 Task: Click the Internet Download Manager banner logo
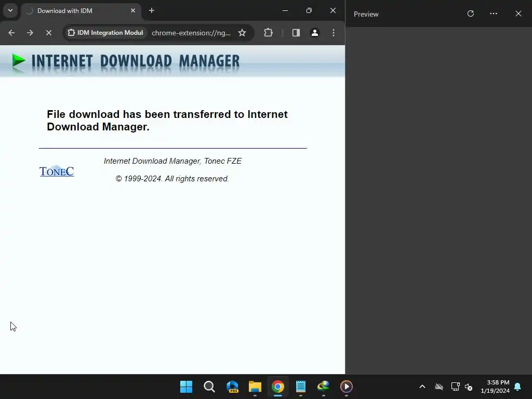pos(126,62)
